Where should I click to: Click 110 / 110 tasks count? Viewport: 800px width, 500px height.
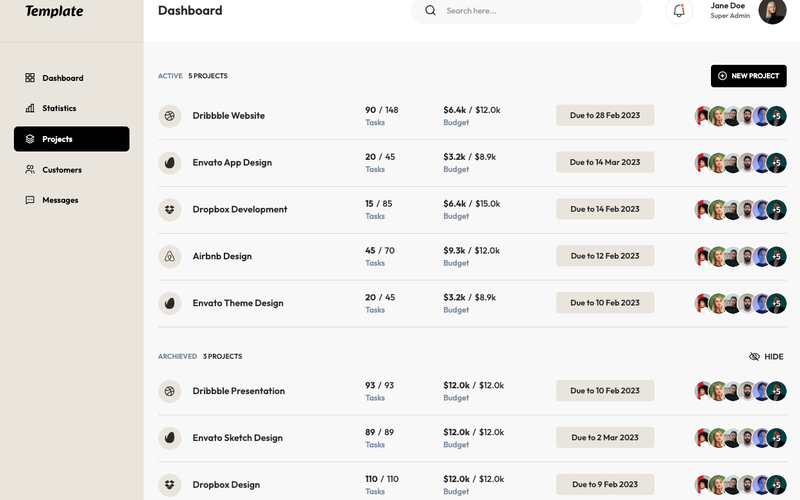[382, 480]
